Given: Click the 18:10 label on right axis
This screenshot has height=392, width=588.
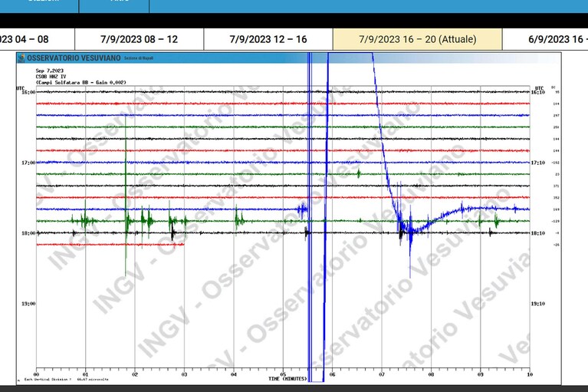Looking at the screenshot, I should click(537, 233).
